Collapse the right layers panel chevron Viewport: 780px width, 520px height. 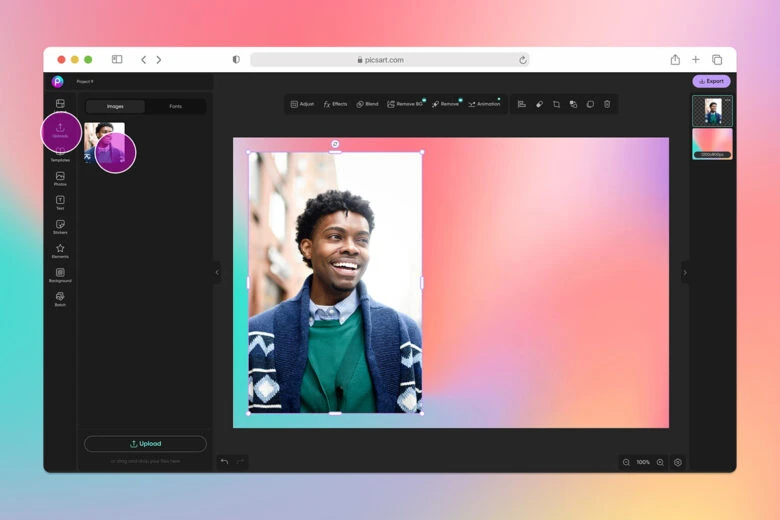click(685, 272)
